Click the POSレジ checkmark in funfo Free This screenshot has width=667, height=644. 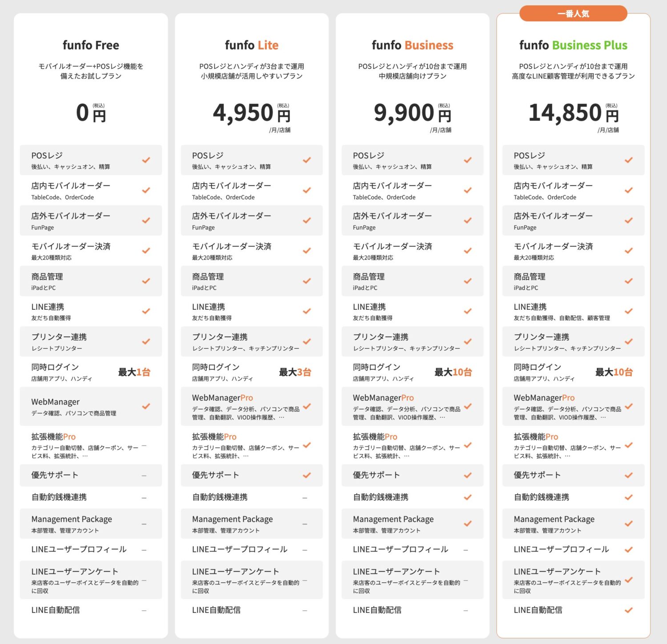146,160
